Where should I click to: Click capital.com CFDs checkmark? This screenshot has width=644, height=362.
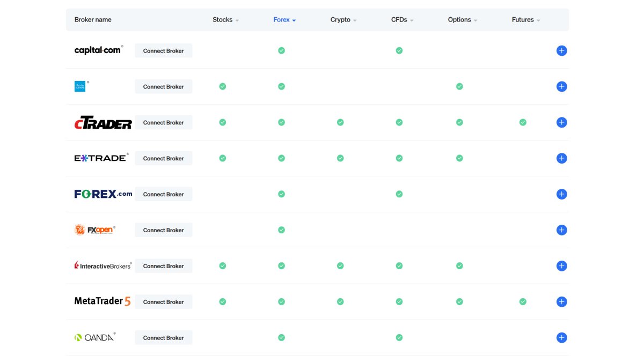click(399, 50)
